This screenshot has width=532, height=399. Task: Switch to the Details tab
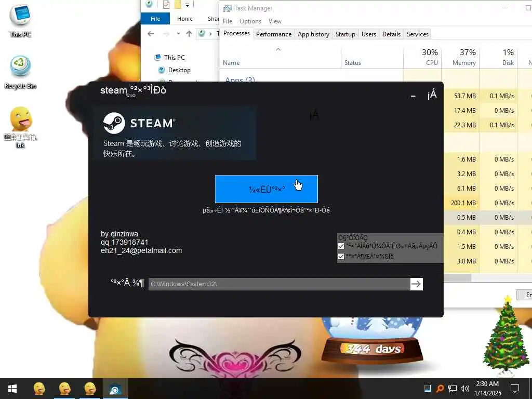(x=391, y=34)
